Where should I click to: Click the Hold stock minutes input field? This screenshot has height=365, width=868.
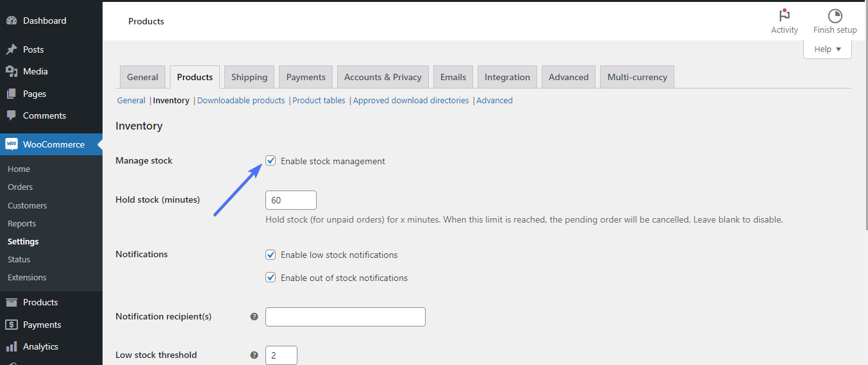290,200
